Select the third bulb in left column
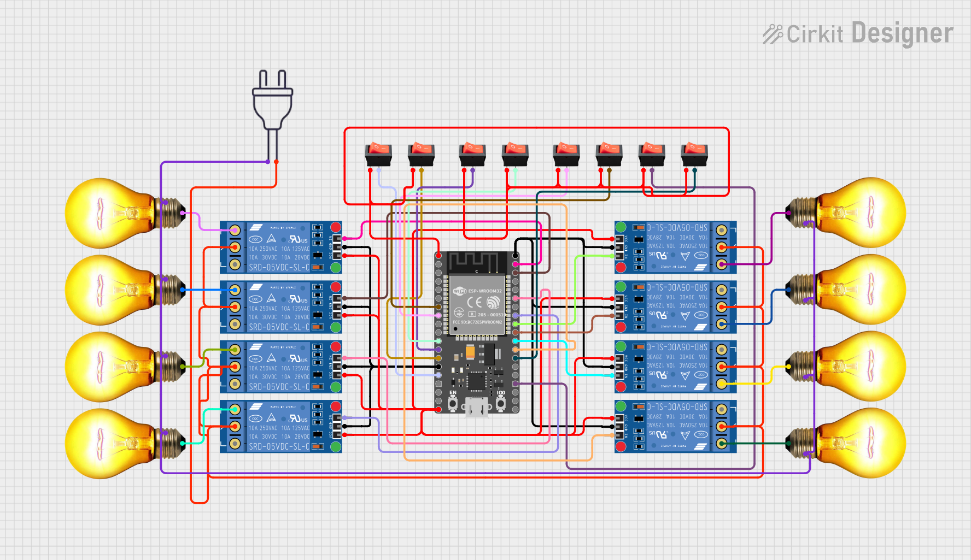The width and height of the screenshot is (971, 560). coord(125,367)
